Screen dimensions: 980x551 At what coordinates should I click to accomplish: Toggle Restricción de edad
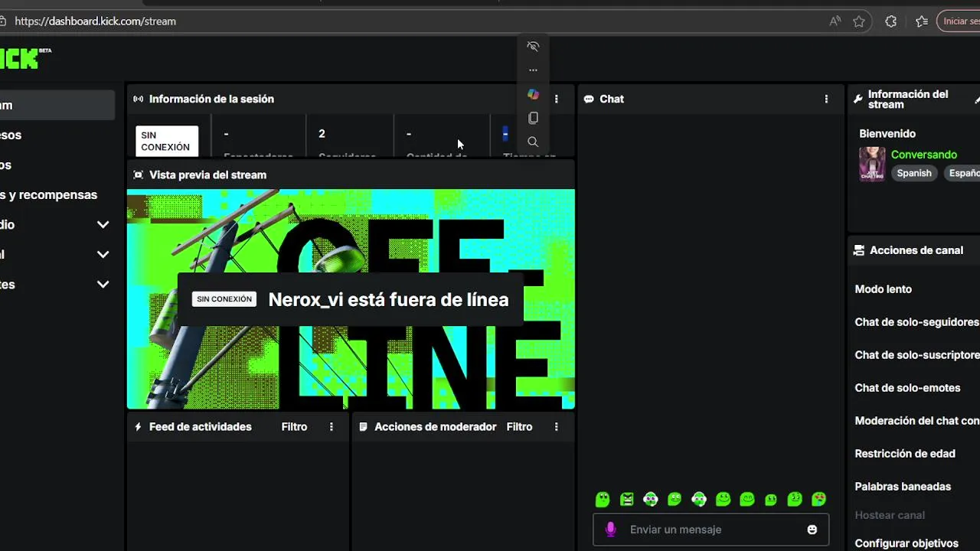[x=905, y=454]
